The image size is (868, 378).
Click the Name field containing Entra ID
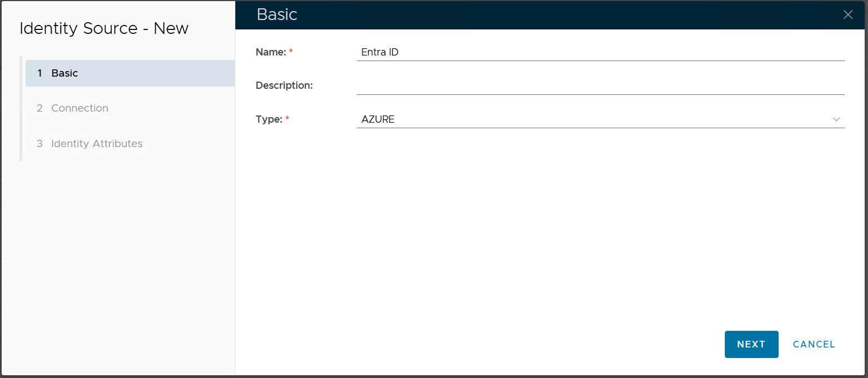(599, 52)
